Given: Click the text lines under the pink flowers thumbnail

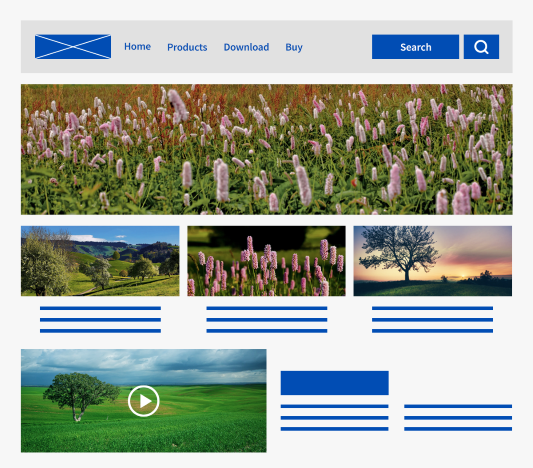Looking at the screenshot, I should point(267,319).
